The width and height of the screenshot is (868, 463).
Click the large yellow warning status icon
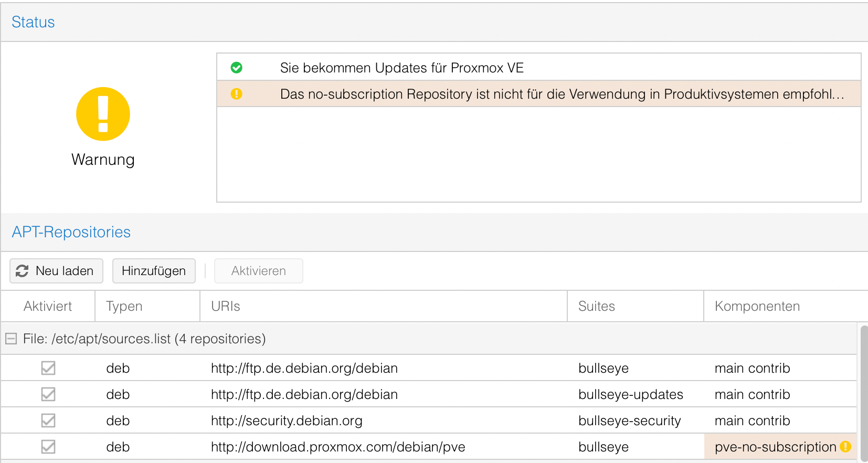103,114
